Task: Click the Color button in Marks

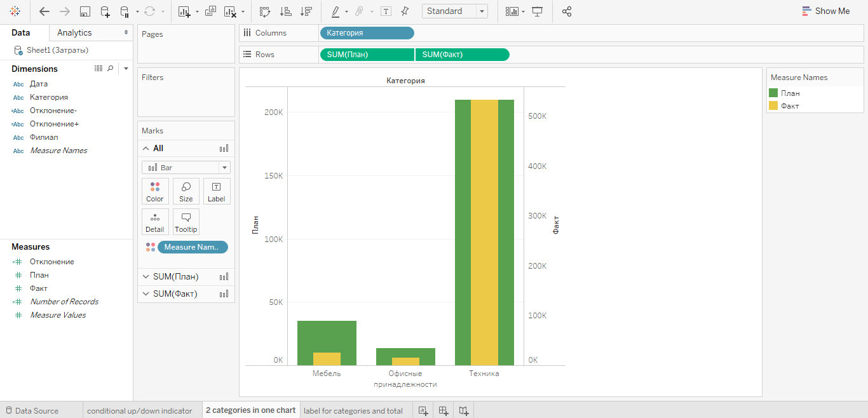Action: tap(155, 191)
